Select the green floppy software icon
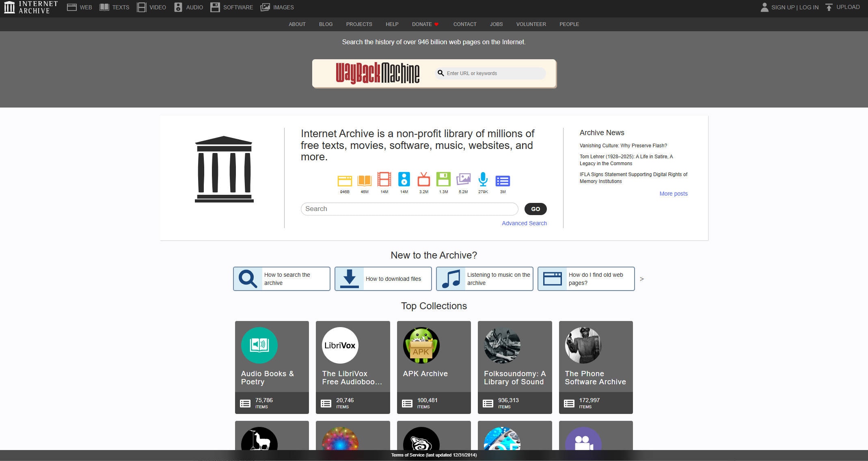Image resolution: width=868 pixels, height=461 pixels. click(x=443, y=179)
